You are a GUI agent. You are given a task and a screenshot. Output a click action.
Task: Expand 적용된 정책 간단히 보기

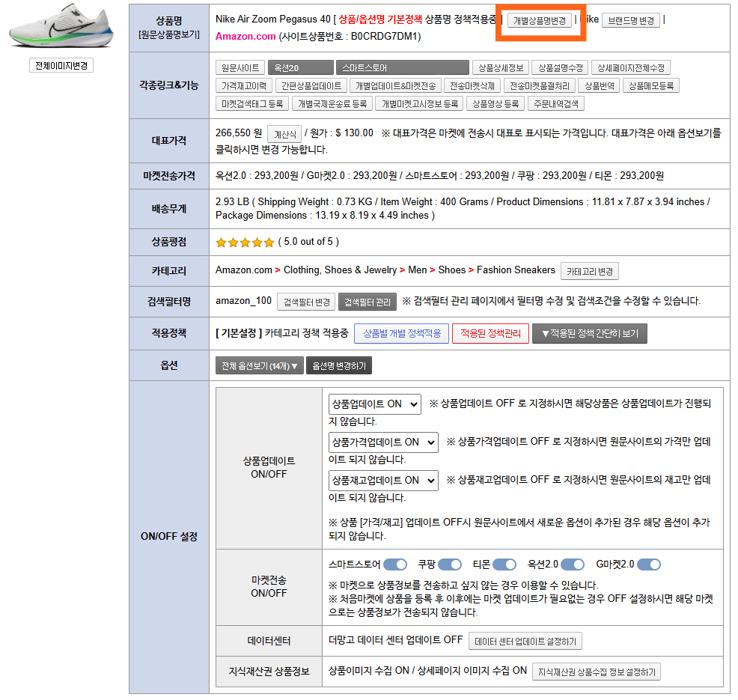[589, 333]
